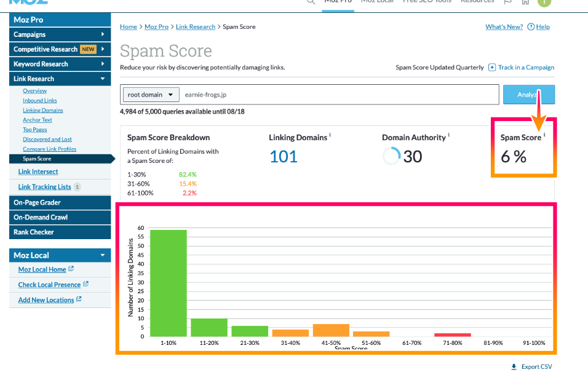
Task: Open the Moz Pro sidebar header
Action: 60,20
